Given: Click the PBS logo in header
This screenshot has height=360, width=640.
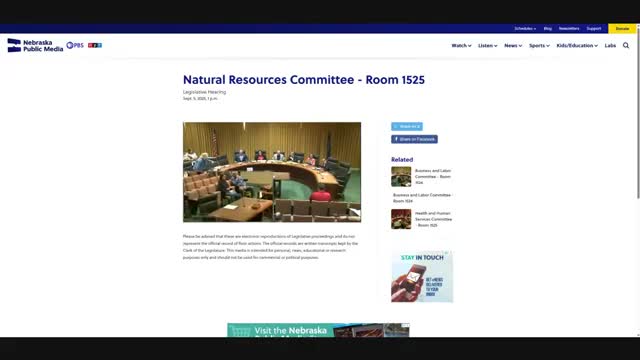Looking at the screenshot, I should click(75, 45).
